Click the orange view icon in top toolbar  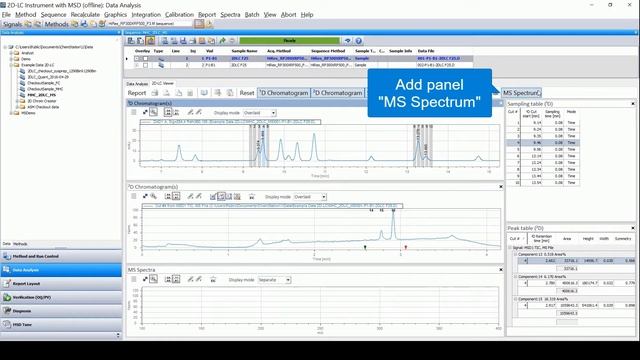[x=199, y=24]
